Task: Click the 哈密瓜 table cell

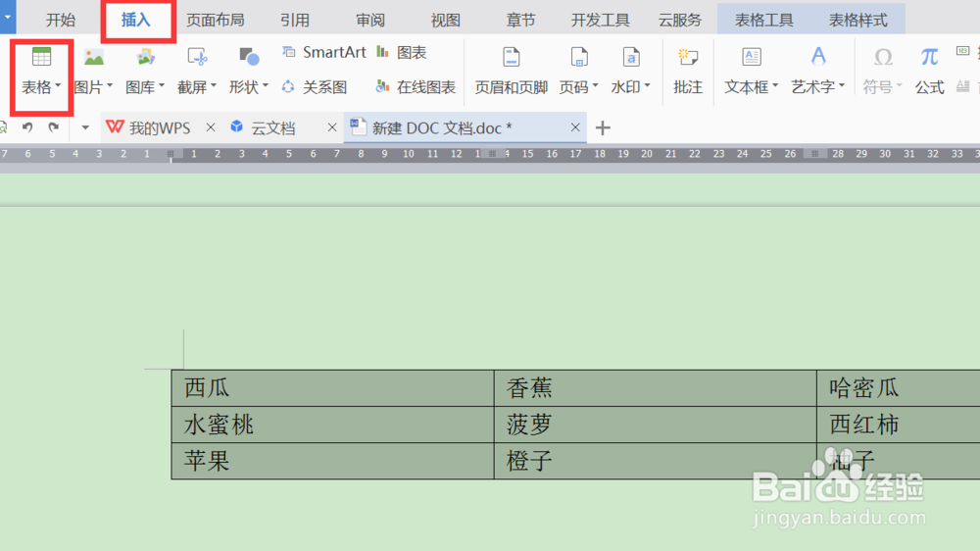Action: 899,388
